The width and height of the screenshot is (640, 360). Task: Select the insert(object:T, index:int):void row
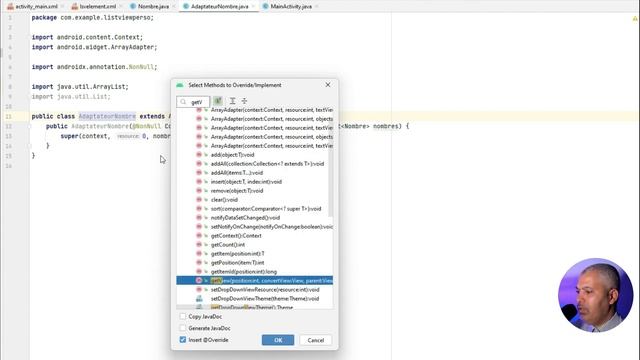(255, 182)
